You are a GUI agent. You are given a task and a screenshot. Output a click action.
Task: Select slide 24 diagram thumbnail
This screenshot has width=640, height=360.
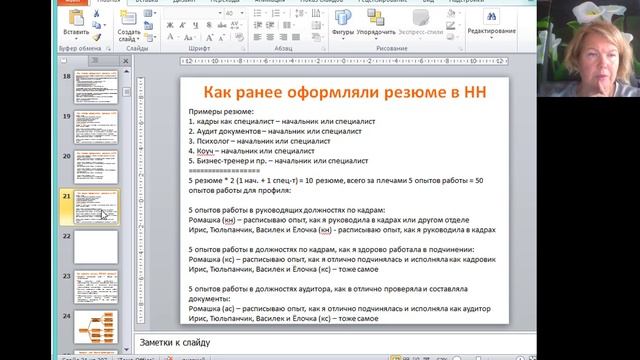[x=96, y=327]
